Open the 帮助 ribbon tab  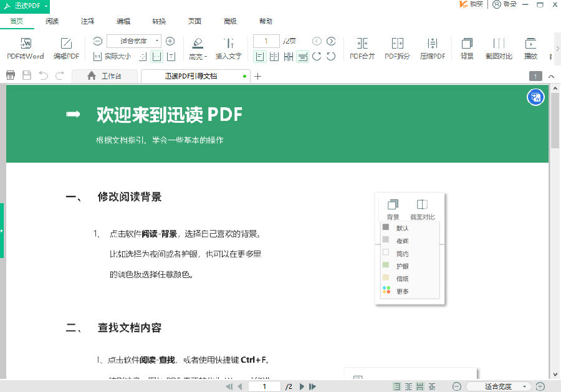(x=266, y=21)
